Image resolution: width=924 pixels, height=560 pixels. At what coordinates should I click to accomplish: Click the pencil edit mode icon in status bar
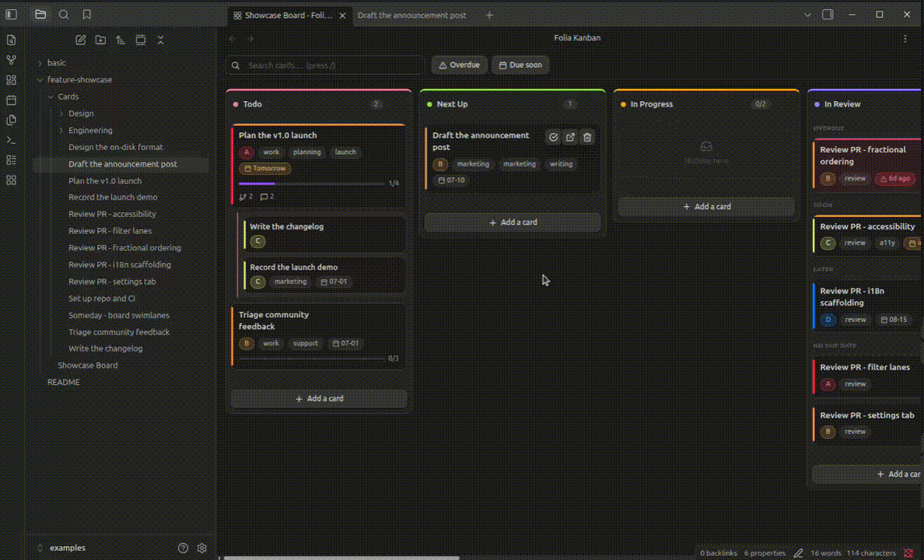(799, 553)
